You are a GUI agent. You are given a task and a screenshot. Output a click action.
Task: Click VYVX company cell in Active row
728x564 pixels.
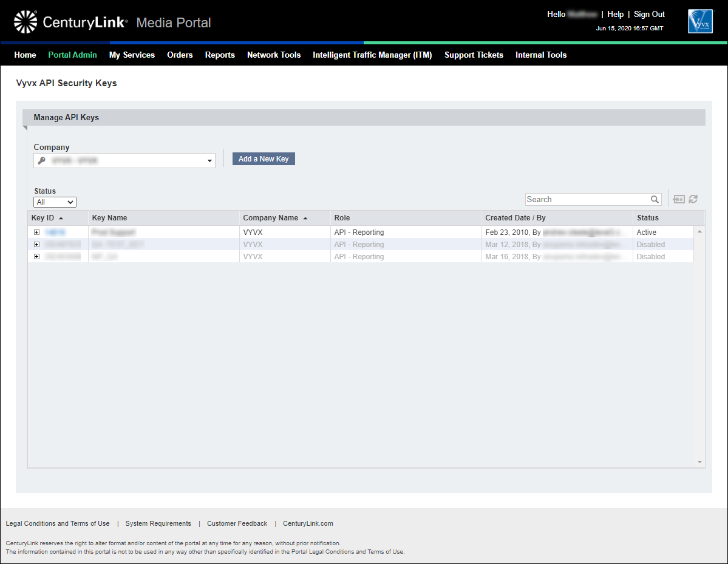pos(253,232)
